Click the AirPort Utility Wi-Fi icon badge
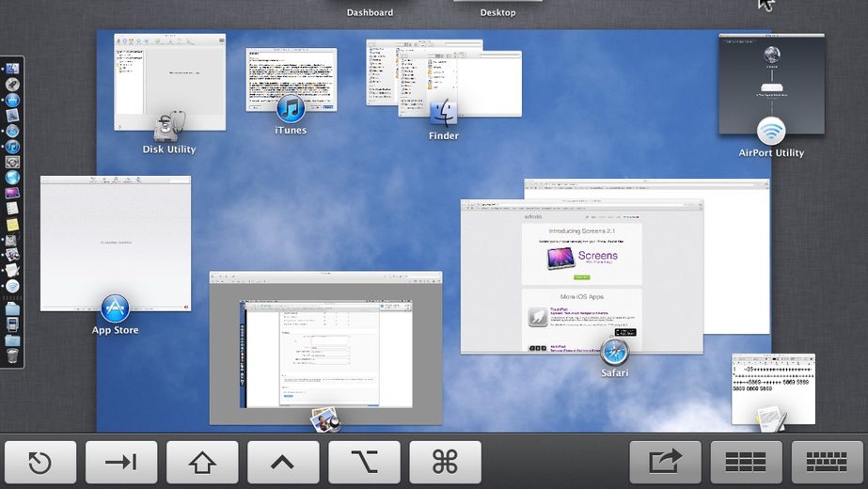This screenshot has height=489, width=868. pos(771,131)
